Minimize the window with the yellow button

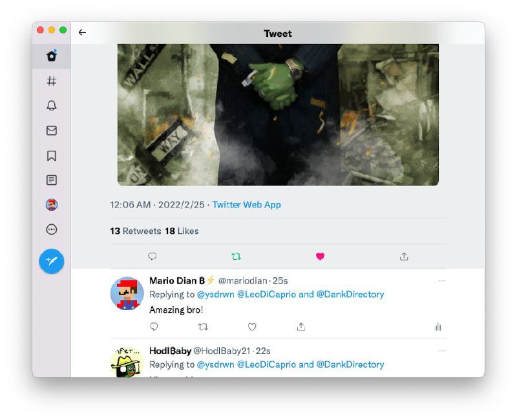coord(52,30)
